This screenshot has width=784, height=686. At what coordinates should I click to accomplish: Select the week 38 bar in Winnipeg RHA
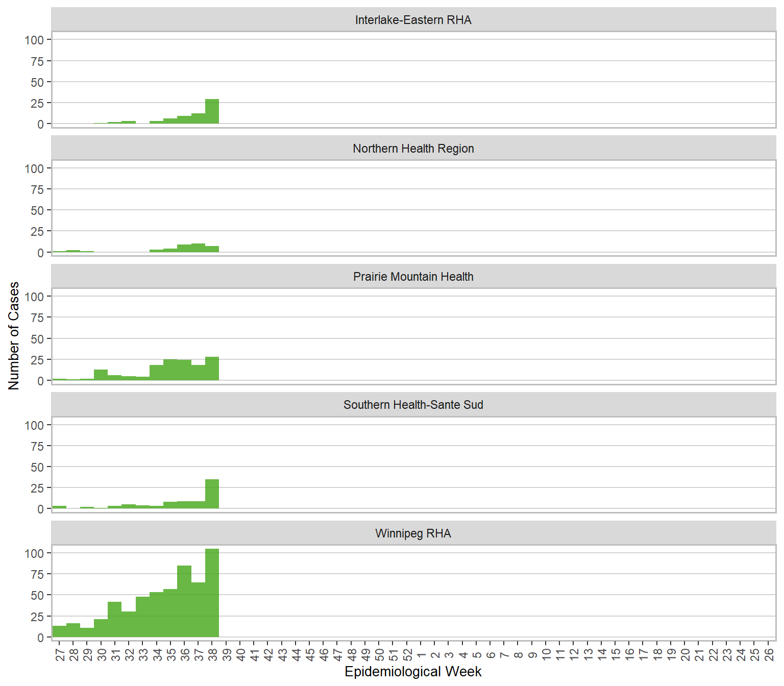(212, 593)
